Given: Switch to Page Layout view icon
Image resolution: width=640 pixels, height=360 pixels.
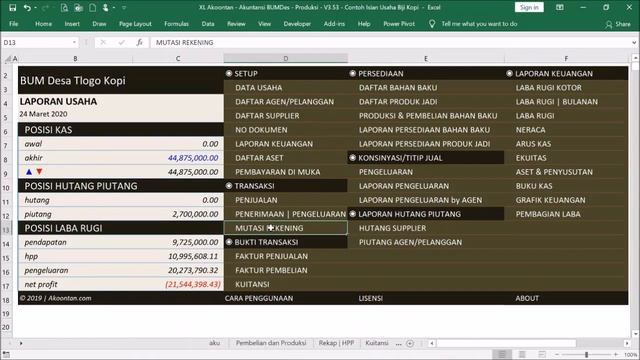Looking at the screenshot, I should tap(522, 354).
